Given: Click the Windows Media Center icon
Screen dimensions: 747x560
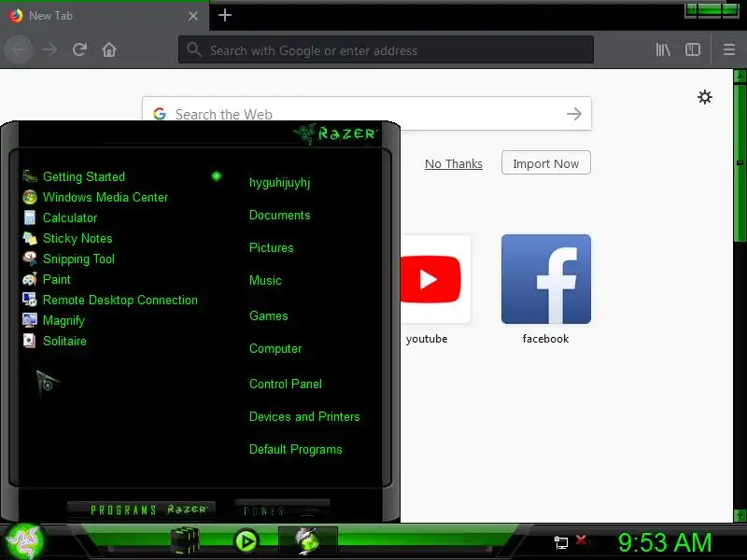Looking at the screenshot, I should (x=30, y=197).
